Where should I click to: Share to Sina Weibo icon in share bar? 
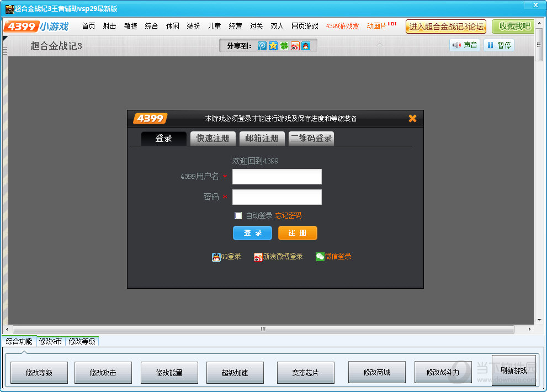(295, 46)
